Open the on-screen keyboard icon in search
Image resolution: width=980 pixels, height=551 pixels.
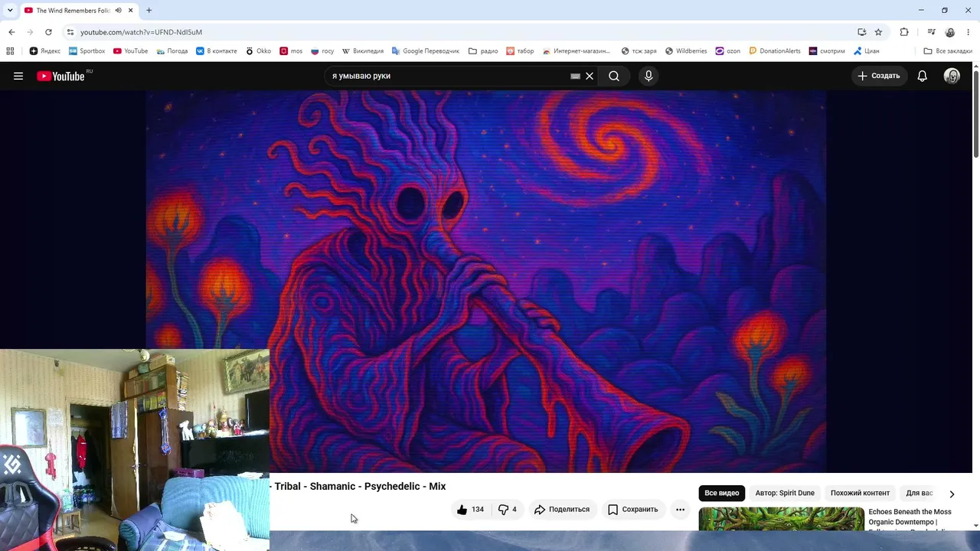tap(575, 76)
